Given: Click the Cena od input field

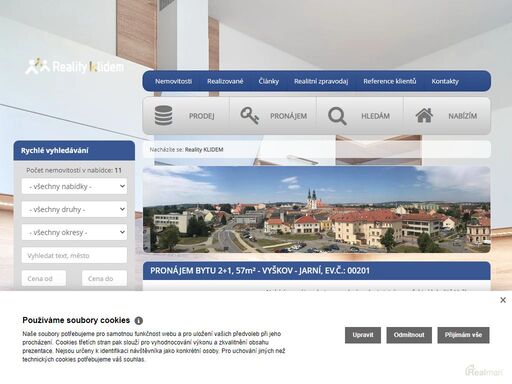Looking at the screenshot, I should [x=44, y=278].
